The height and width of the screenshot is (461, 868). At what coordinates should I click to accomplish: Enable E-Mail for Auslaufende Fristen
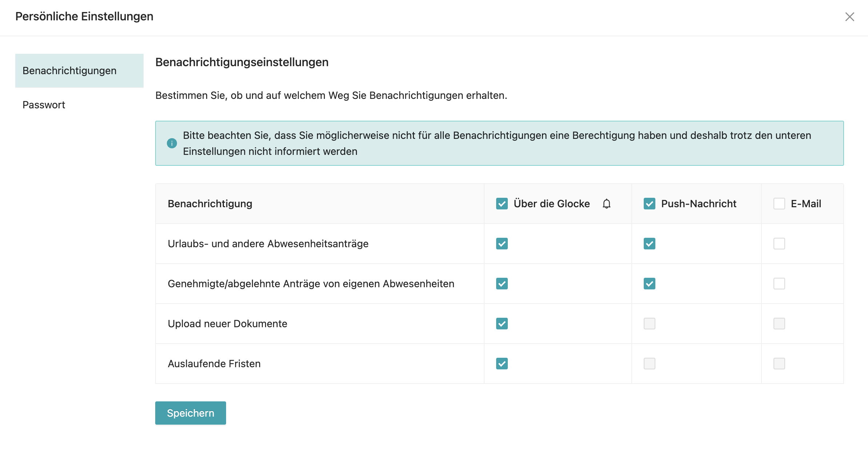pos(779,363)
